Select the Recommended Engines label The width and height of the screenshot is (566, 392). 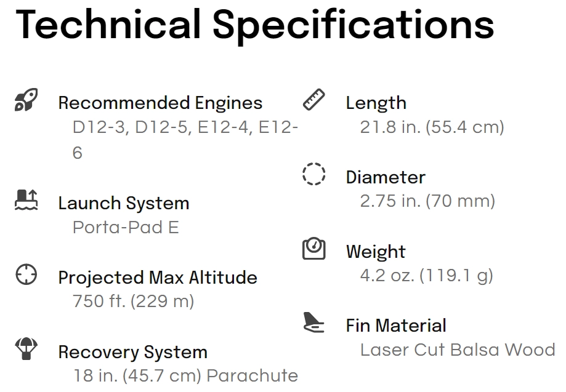click(x=160, y=103)
